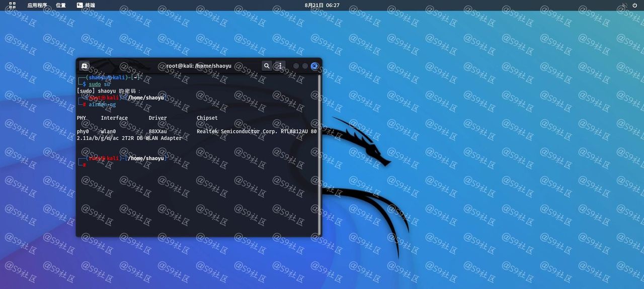This screenshot has height=289, width=644.
Task: Click 'wlan0' in the Interface column
Action: click(108, 131)
